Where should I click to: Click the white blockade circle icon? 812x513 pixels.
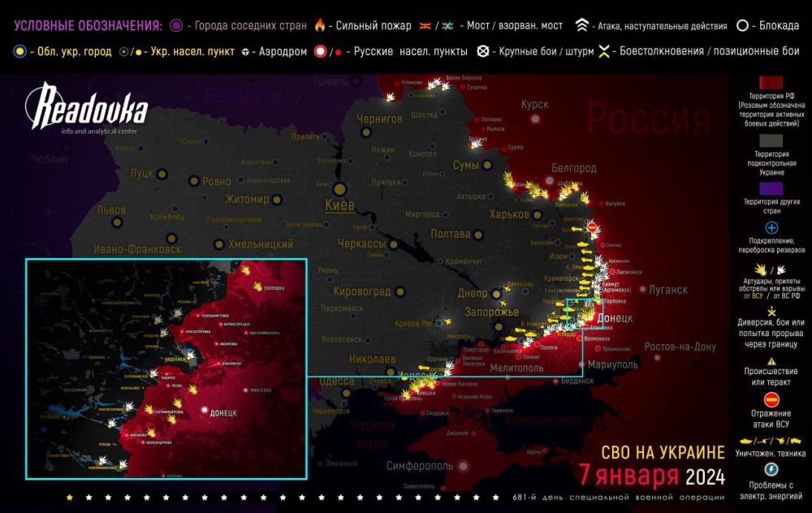[743, 26]
